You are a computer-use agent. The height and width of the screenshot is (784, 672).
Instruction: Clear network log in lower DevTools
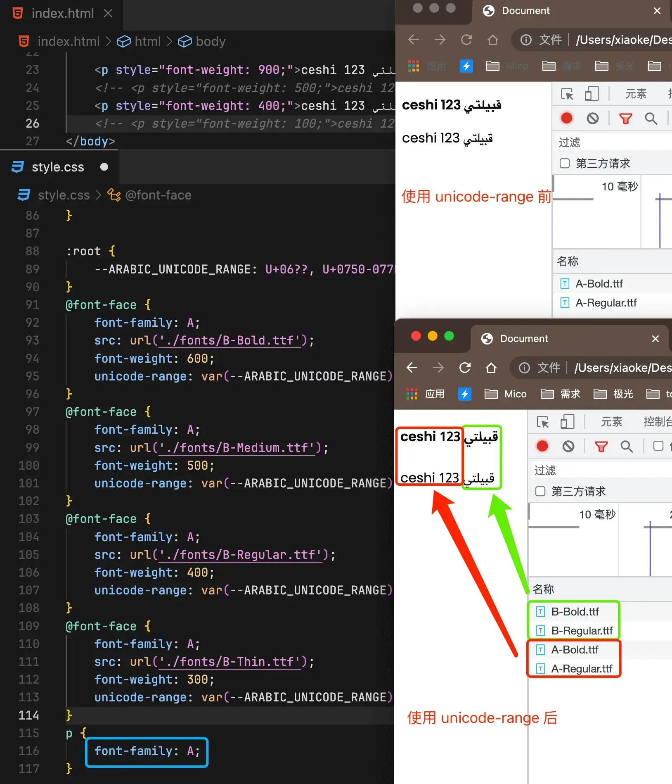(x=568, y=446)
